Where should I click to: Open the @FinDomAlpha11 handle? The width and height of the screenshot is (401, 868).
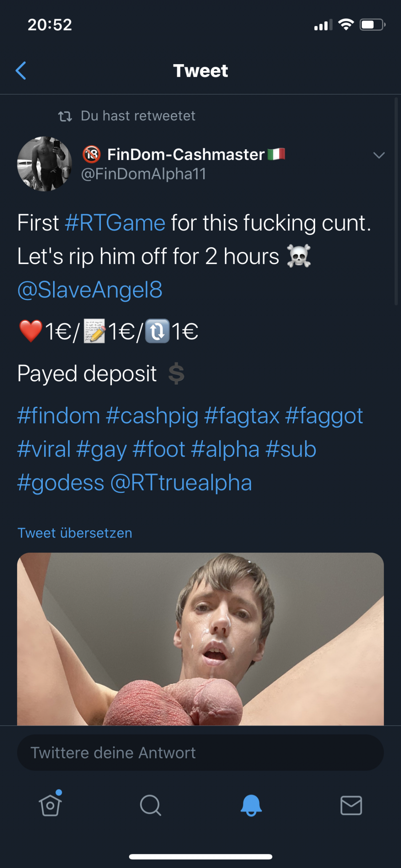[144, 174]
